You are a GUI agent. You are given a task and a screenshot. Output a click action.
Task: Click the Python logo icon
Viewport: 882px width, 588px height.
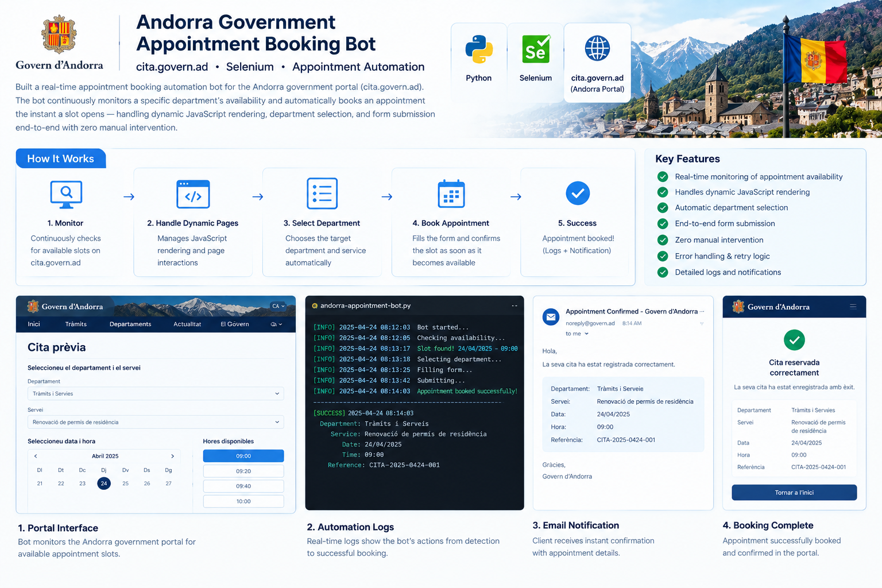pyautogui.click(x=479, y=49)
